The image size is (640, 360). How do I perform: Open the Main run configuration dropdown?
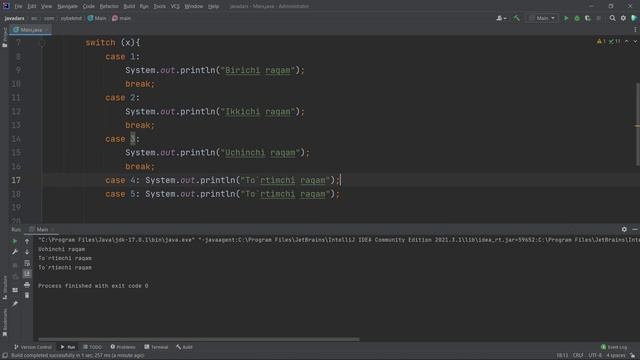pyautogui.click(x=542, y=18)
